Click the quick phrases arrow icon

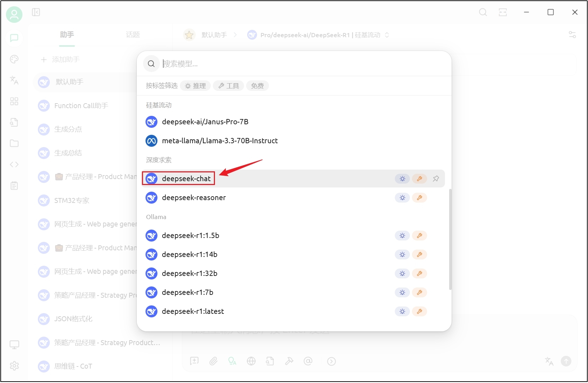tap(331, 361)
